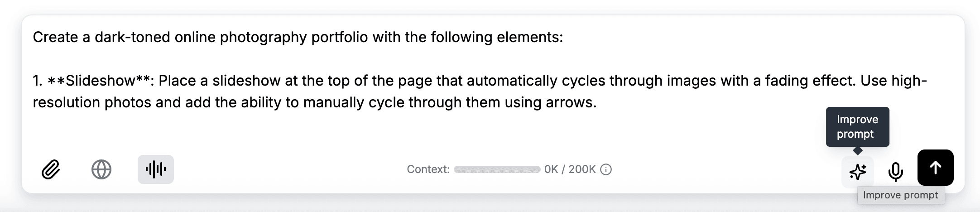The width and height of the screenshot is (980, 212).
Task: Click the grey Improve prompt hint label
Action: (900, 195)
